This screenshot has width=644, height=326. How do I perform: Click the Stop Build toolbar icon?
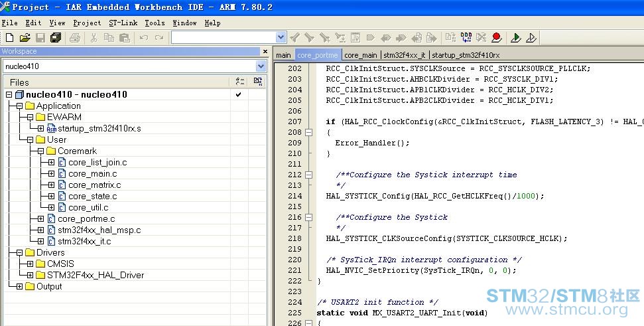click(481, 38)
